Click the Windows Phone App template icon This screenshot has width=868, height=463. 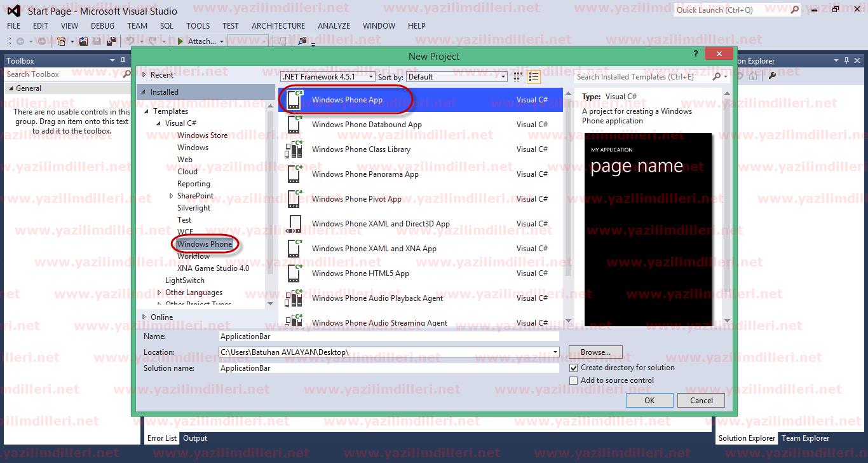pyautogui.click(x=294, y=100)
